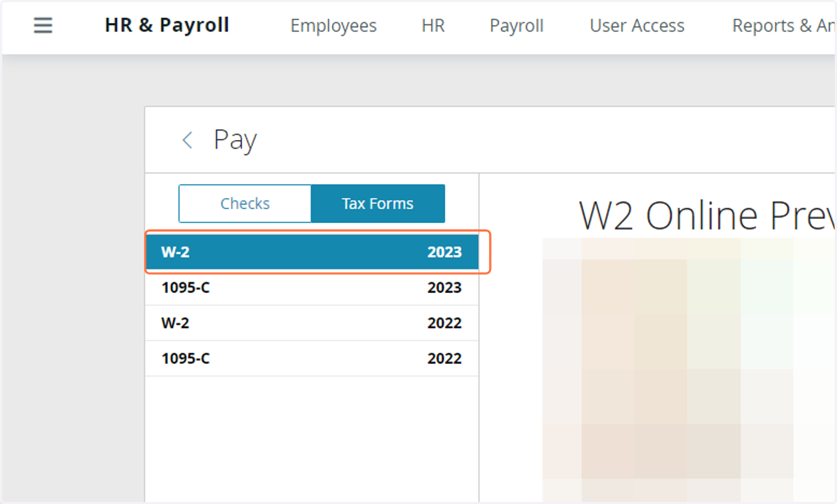Click the HR & Payroll brand title

pos(167,26)
